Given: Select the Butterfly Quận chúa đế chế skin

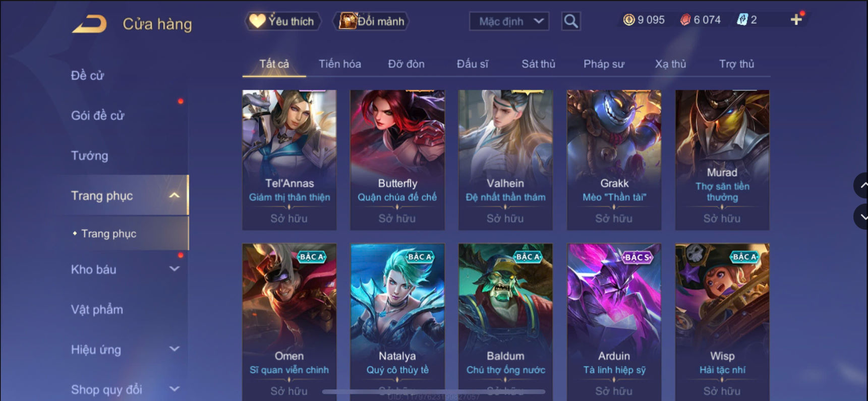Looking at the screenshot, I should pyautogui.click(x=397, y=160).
